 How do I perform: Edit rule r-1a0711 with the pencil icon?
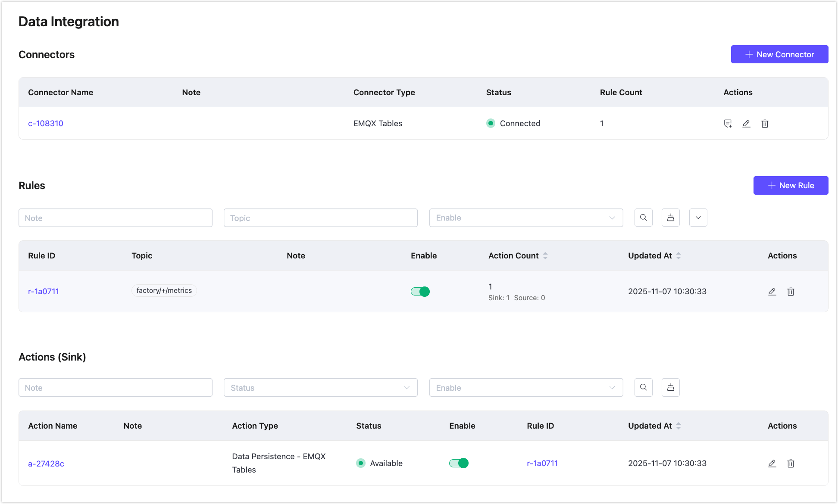[x=772, y=292]
